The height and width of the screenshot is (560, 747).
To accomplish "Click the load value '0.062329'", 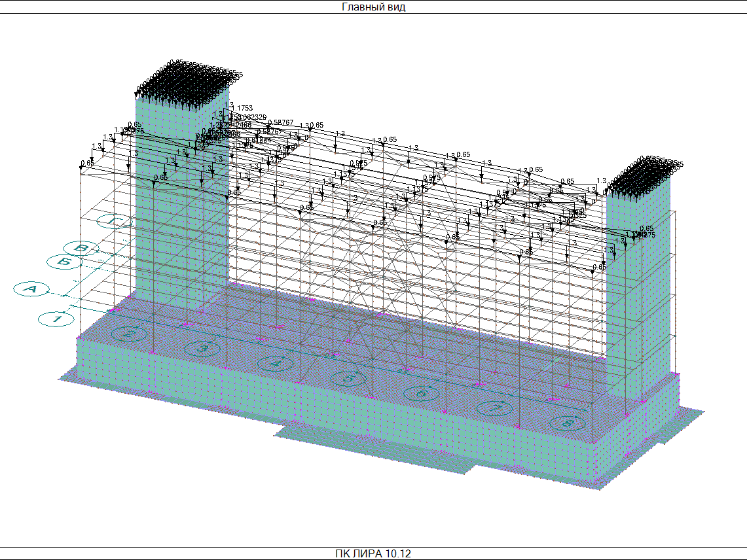I will (251, 117).
